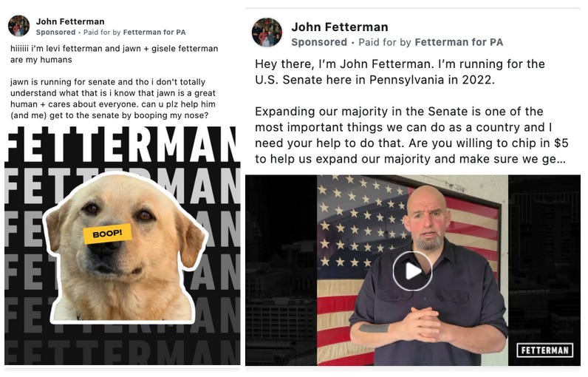Click the 'Are you willing to chip in $5' text
Screen dimensions: 588x377
[x=488, y=143]
